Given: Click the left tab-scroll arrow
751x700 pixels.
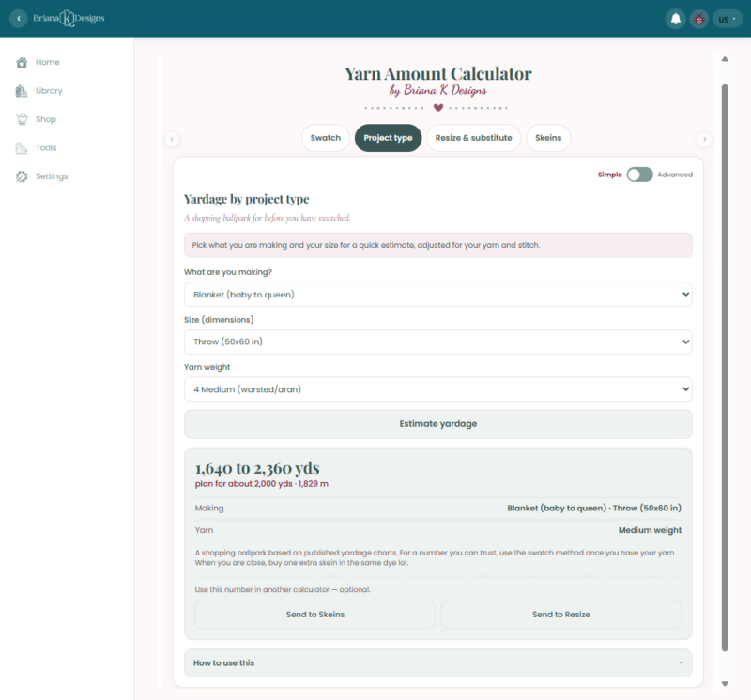Looking at the screenshot, I should [172, 139].
